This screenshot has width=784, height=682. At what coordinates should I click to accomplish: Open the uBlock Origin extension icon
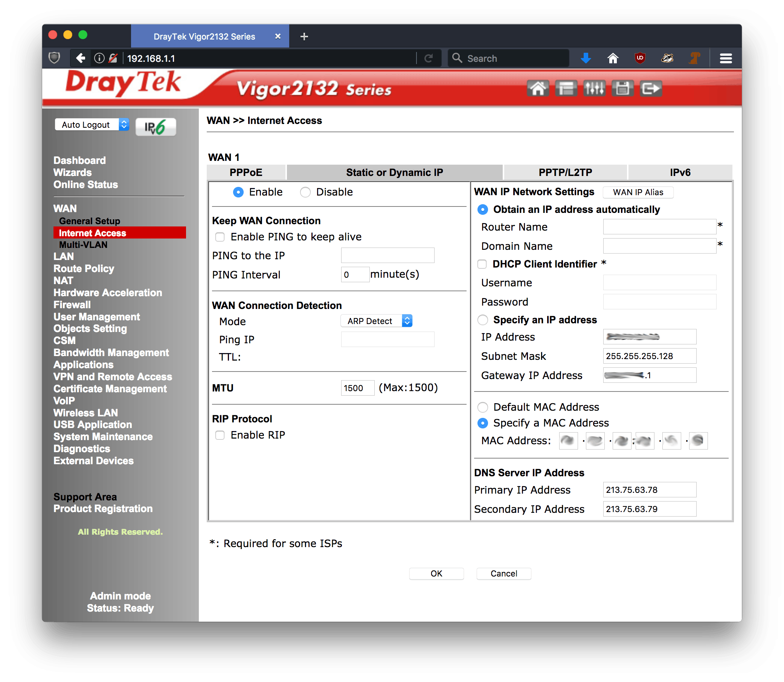(640, 58)
